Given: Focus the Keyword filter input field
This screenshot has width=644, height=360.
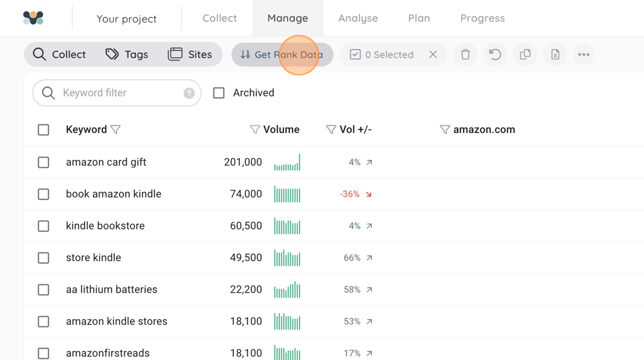Looking at the screenshot, I should [117, 93].
